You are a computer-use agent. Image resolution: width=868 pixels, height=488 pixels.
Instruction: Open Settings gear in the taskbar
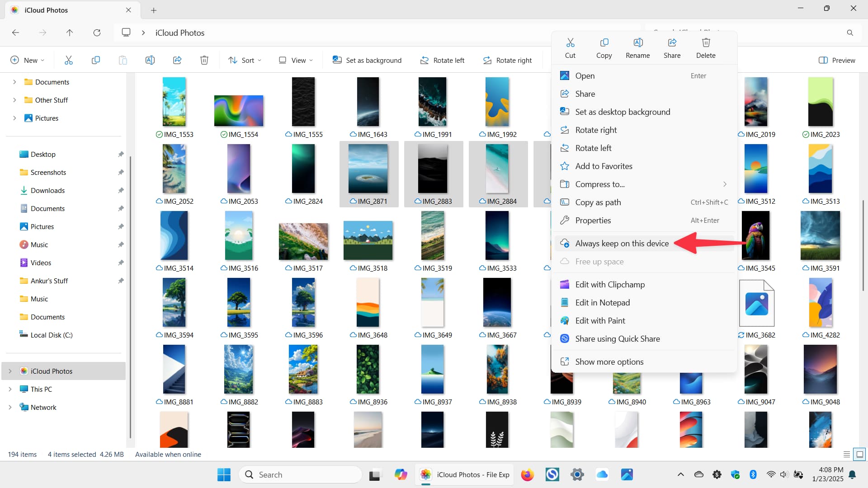click(577, 474)
